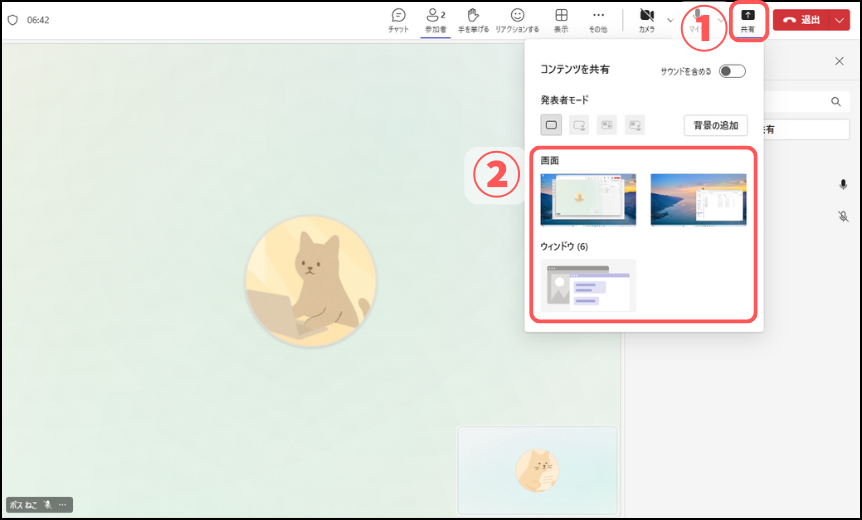Click the large cat avatar with laptop

(x=311, y=281)
